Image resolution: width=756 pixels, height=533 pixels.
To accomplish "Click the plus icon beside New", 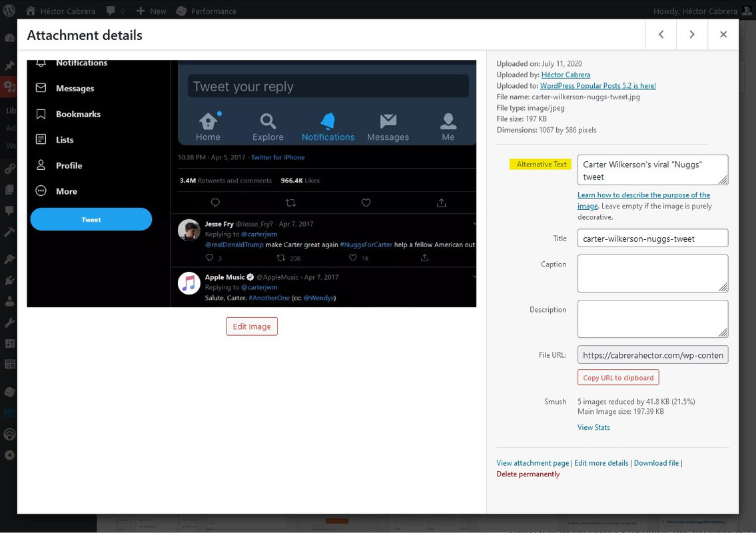I will click(x=140, y=11).
